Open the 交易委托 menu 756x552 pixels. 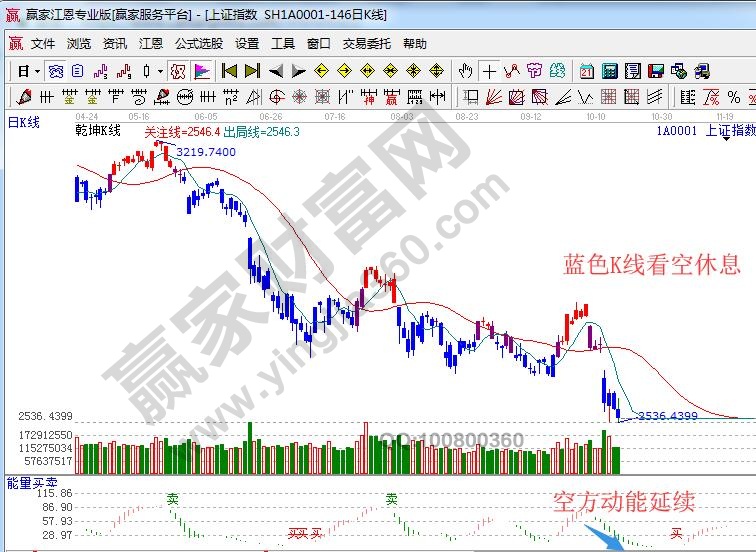pos(365,44)
